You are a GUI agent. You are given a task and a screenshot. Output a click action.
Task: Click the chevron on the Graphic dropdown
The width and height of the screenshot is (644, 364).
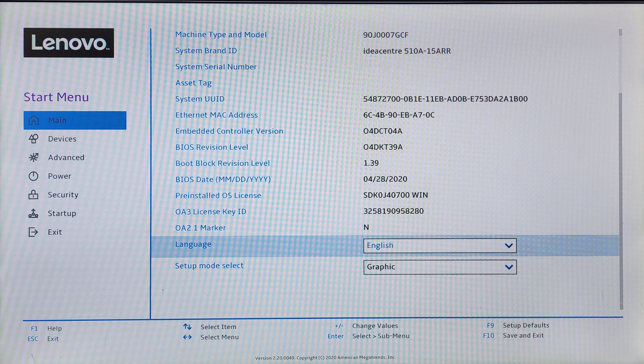[509, 267]
